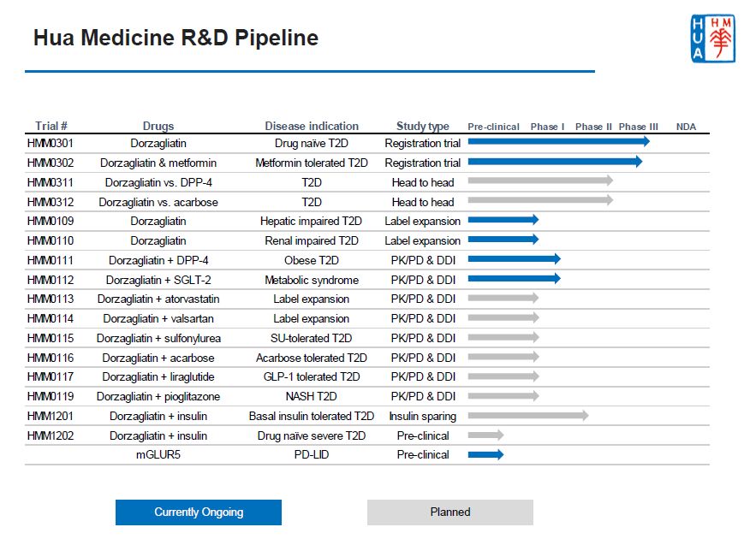Click 'Dorzagliatin + acarbose' drug cell

(158, 358)
